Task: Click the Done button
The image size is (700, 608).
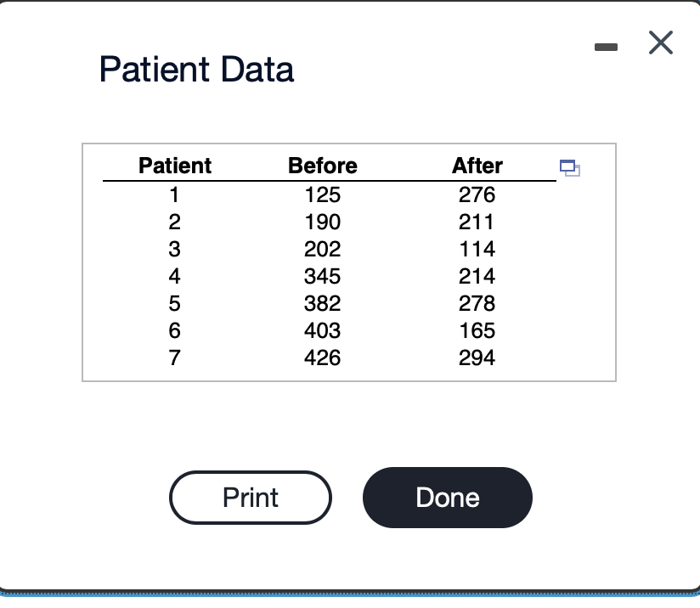Action: tap(448, 498)
